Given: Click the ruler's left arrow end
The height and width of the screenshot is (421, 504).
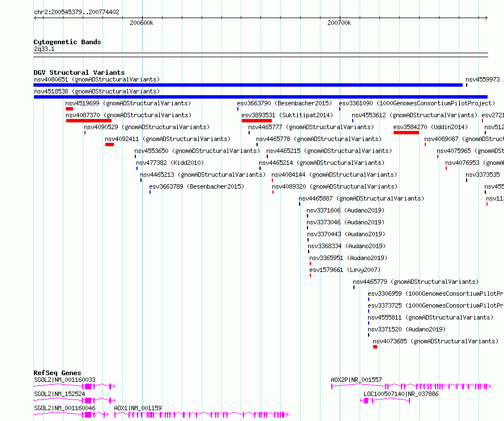Looking at the screenshot, I should pyautogui.click(x=35, y=18).
